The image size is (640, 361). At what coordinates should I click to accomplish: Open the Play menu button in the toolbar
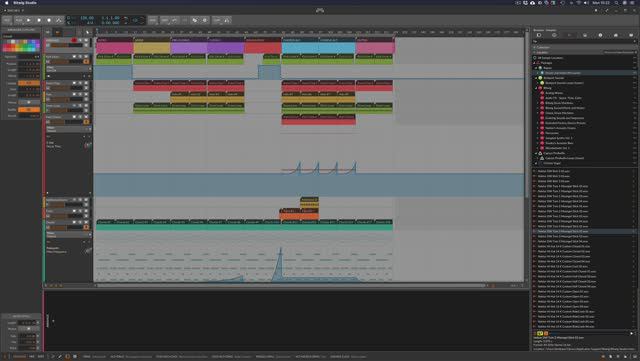[19, 20]
